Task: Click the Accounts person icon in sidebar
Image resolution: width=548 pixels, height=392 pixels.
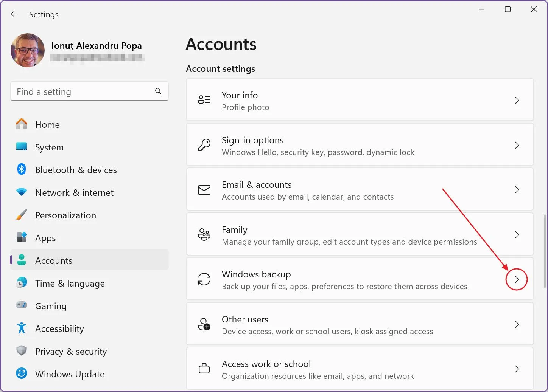Action: click(22, 260)
